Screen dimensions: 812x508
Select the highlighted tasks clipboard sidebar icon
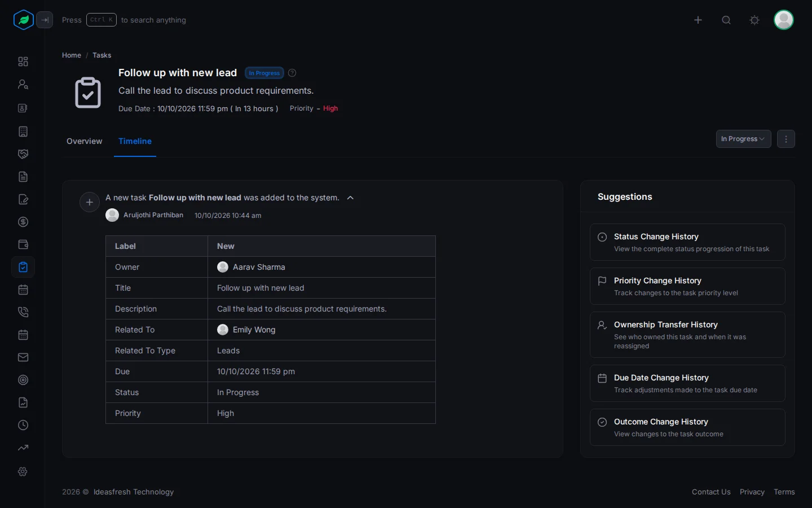tap(23, 267)
